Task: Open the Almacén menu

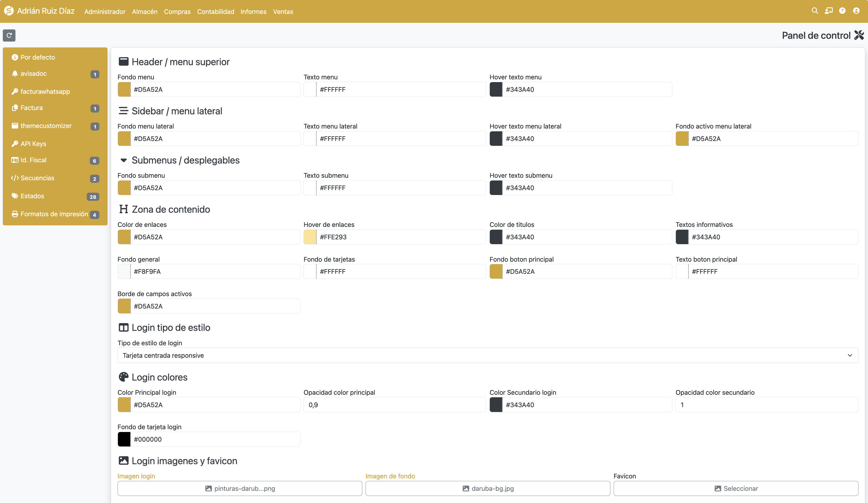Action: tap(145, 12)
